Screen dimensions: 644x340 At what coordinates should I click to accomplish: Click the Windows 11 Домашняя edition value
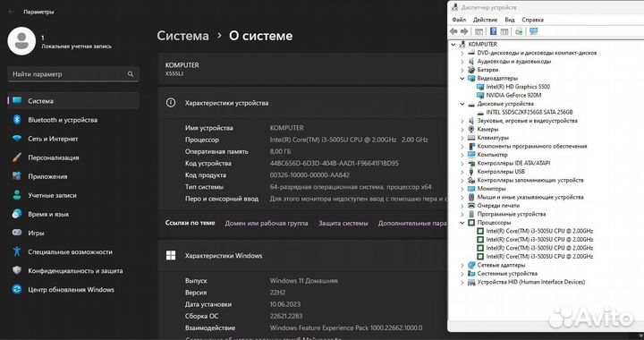(303, 281)
